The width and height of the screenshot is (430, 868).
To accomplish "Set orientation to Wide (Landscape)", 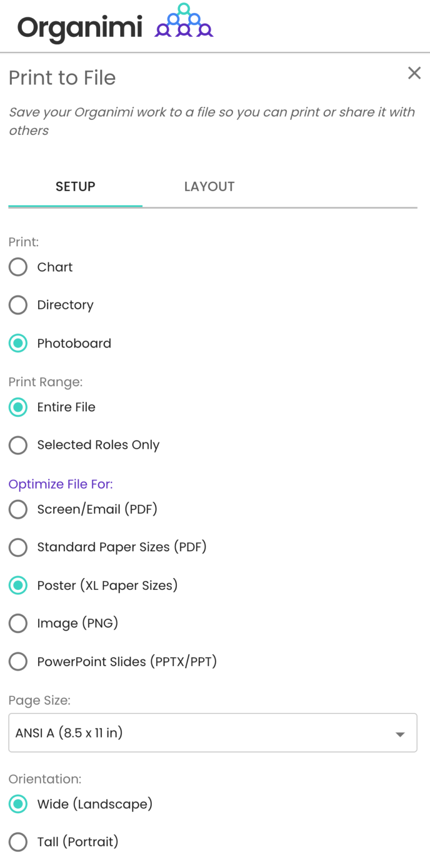I will (x=18, y=804).
